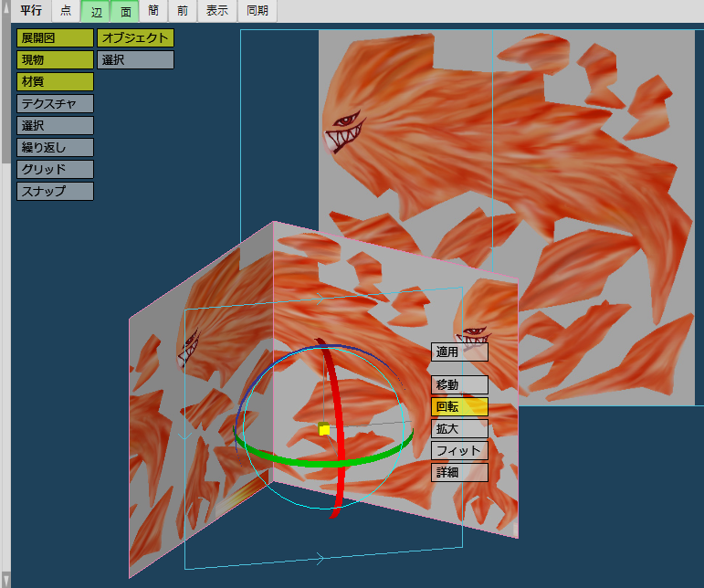Click the 簡 toolbar button
The image size is (704, 588).
153,10
